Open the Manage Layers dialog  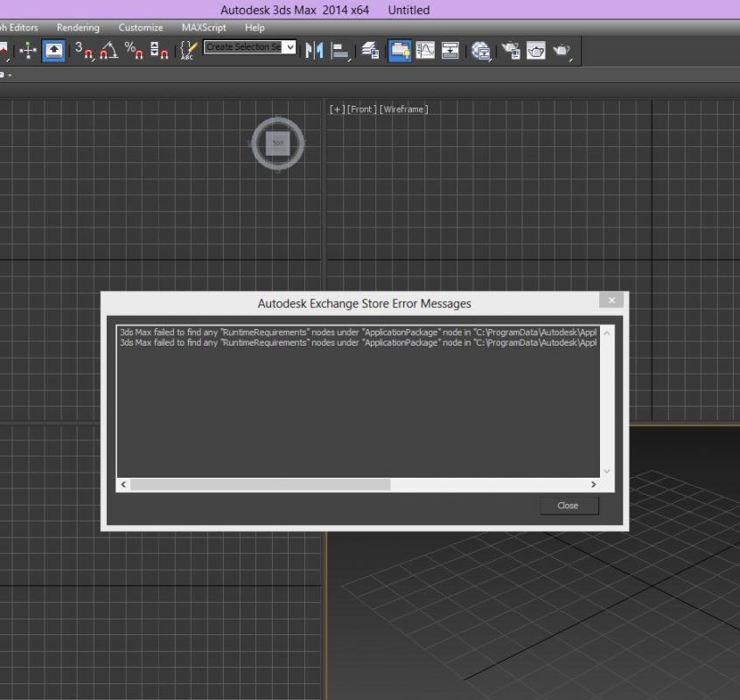pos(371,51)
